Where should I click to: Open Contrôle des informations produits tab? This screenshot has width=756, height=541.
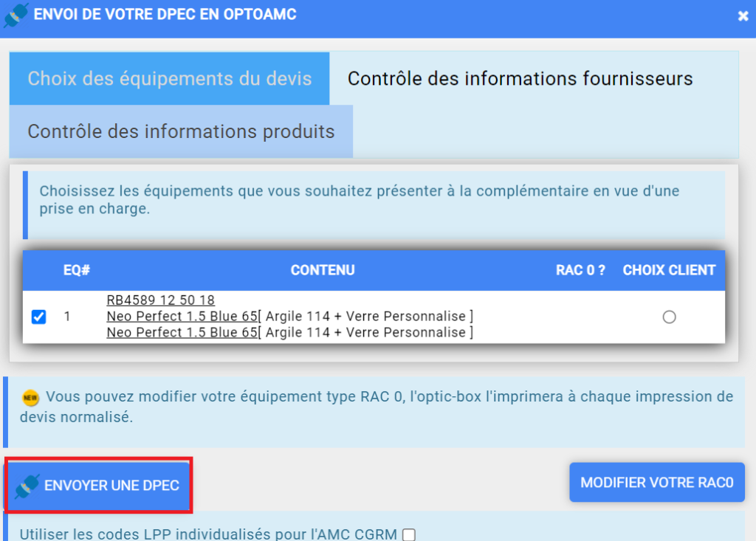(182, 131)
